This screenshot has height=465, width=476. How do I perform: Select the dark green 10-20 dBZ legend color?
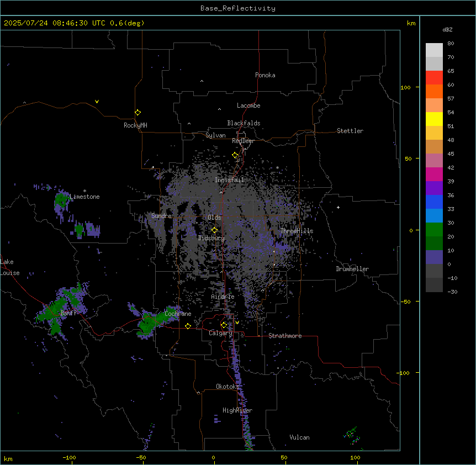click(x=434, y=244)
